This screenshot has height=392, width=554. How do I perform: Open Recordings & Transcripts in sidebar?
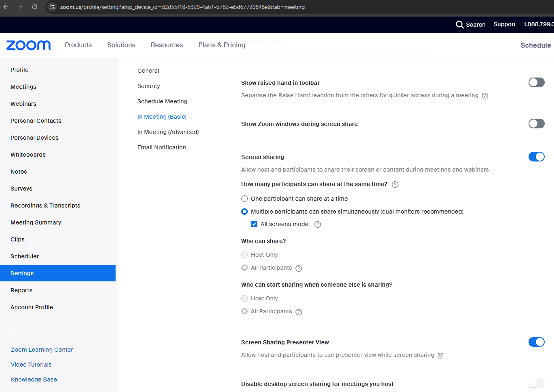(45, 205)
